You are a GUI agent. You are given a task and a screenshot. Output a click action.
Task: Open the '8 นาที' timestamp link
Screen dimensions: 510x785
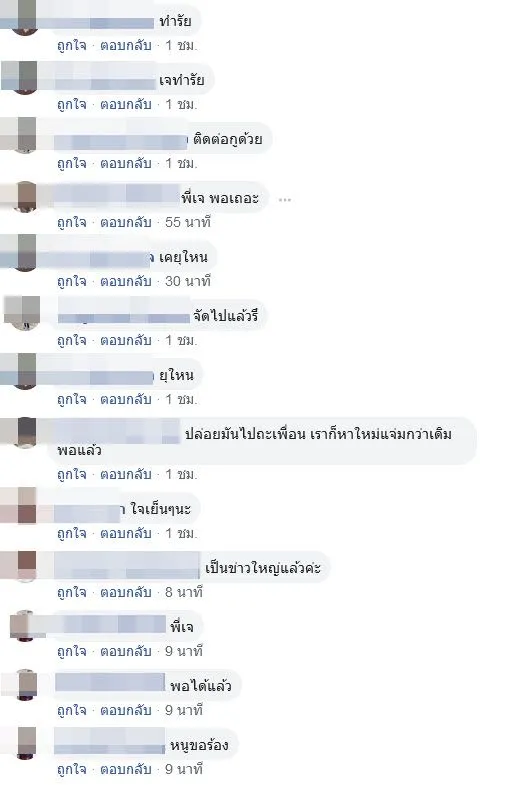[184, 592]
